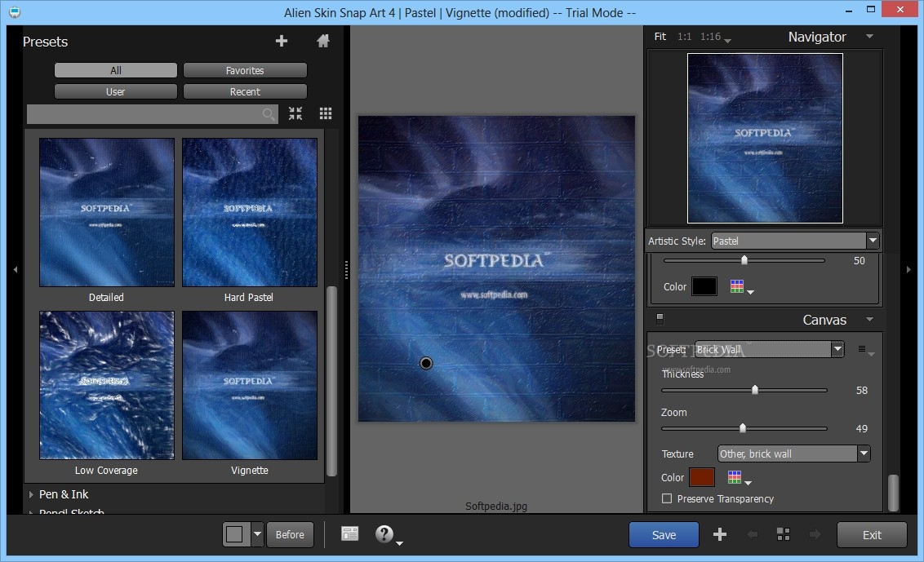Click the panel divider grip handle

(346, 270)
